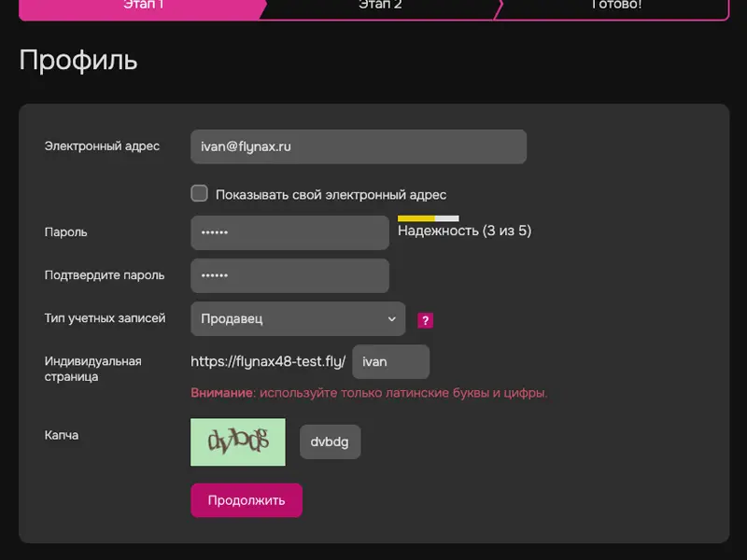Click the red Внимание warning message

369,393
